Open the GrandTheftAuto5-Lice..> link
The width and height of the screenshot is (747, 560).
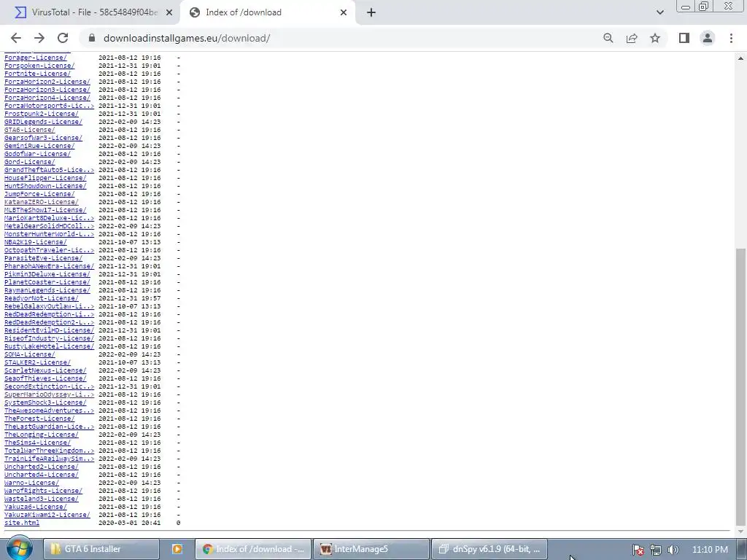(x=49, y=169)
